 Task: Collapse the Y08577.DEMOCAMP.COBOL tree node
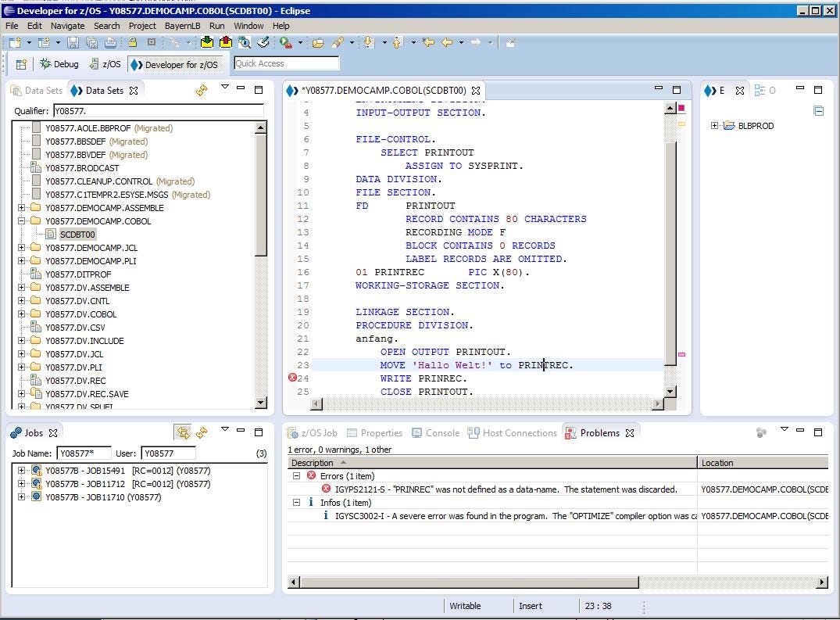coord(21,221)
